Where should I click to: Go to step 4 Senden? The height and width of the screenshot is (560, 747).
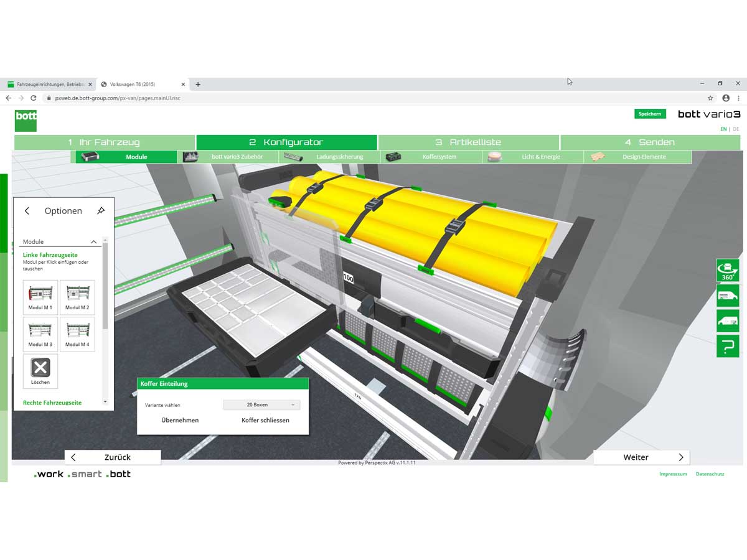point(651,142)
